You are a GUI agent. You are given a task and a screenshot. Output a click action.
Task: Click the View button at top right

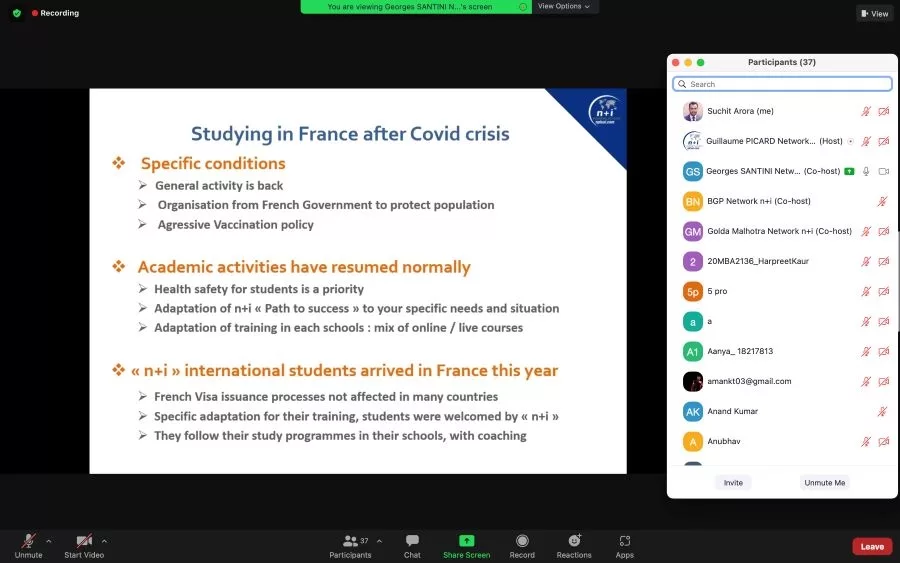(874, 13)
